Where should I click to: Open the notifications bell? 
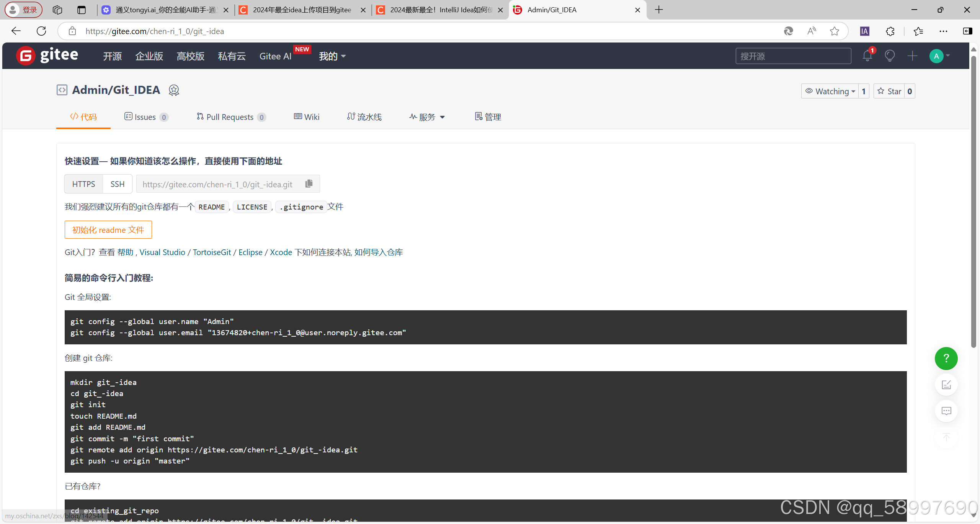(x=867, y=56)
